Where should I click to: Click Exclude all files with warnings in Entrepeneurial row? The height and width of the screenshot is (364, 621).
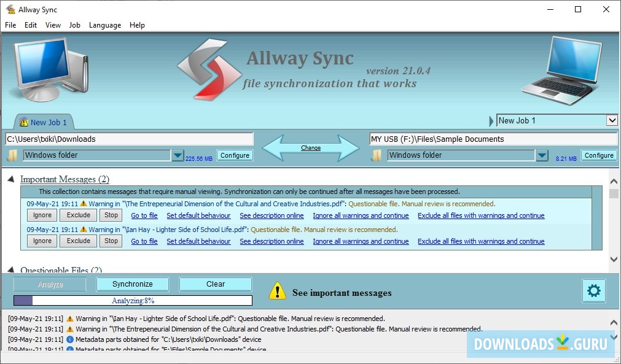[x=481, y=215]
